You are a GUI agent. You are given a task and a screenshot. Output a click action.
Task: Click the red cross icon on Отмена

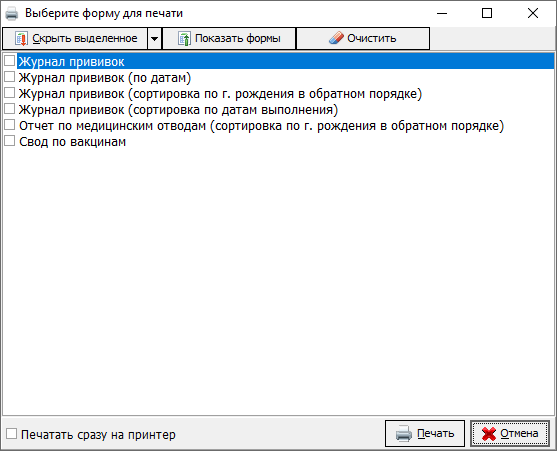[x=489, y=434]
